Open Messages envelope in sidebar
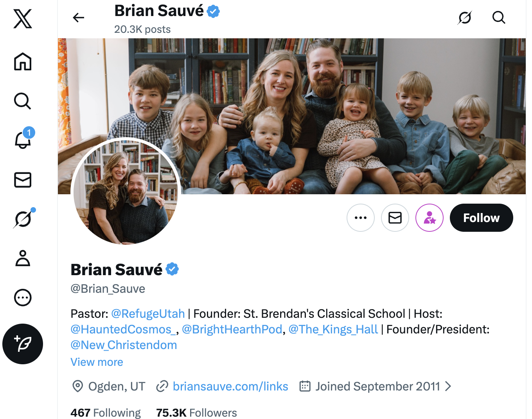 tap(23, 180)
